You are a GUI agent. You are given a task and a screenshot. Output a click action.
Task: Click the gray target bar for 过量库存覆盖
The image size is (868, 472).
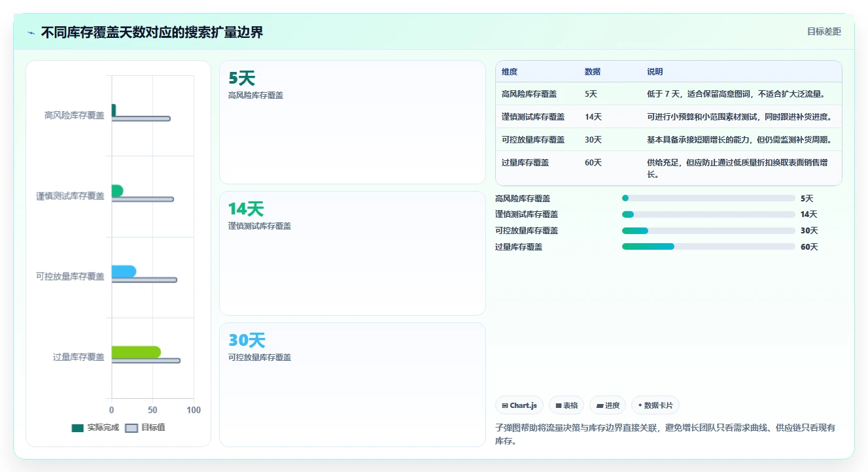click(146, 361)
